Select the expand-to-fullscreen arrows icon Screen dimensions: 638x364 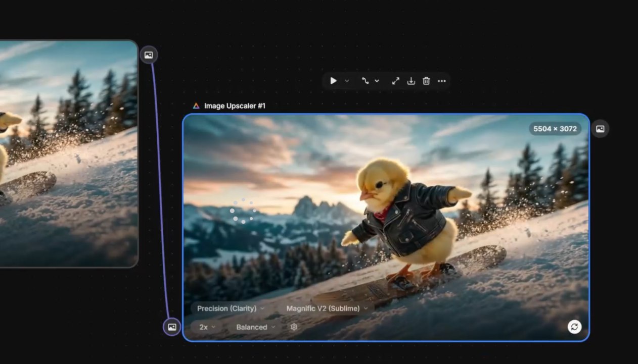[x=395, y=81]
